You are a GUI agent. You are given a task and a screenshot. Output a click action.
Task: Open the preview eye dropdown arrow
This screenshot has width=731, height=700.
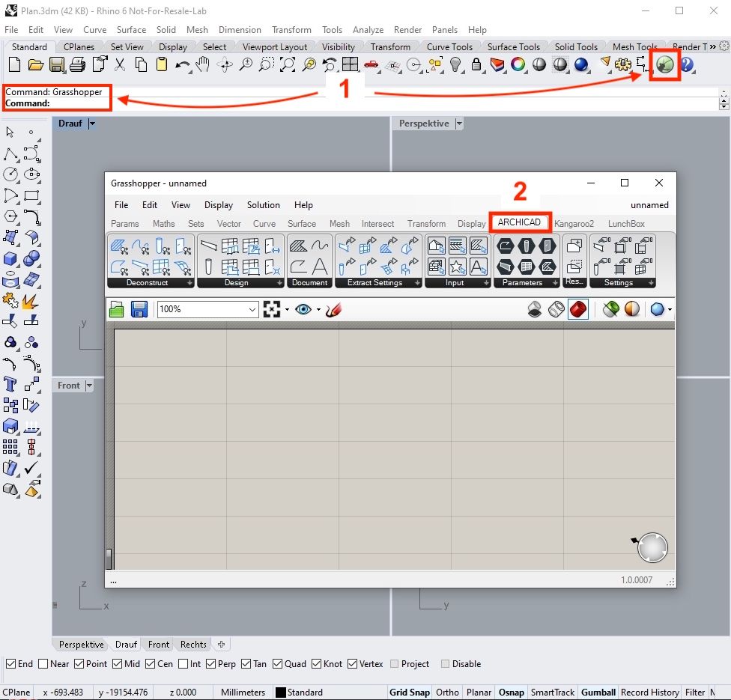318,309
